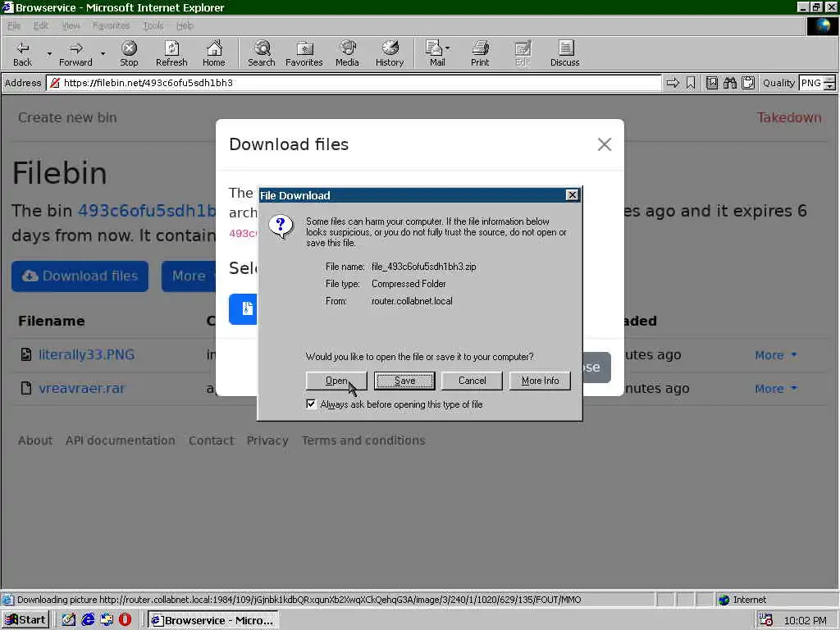Open the Help menu
Screen dimensions: 840x630
pos(185,25)
